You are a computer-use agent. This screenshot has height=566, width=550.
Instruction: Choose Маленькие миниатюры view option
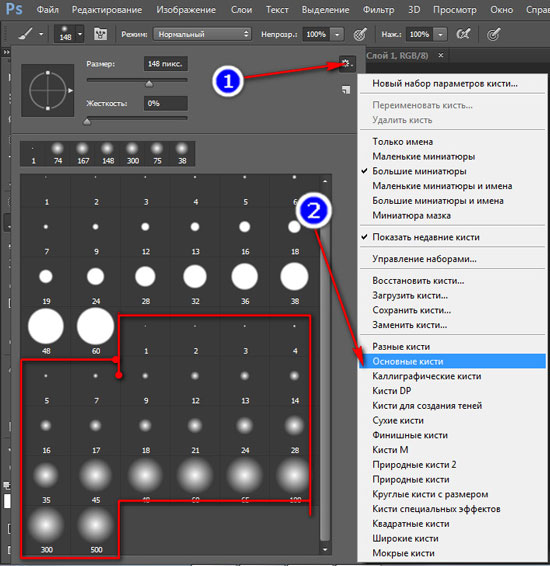click(x=452, y=157)
